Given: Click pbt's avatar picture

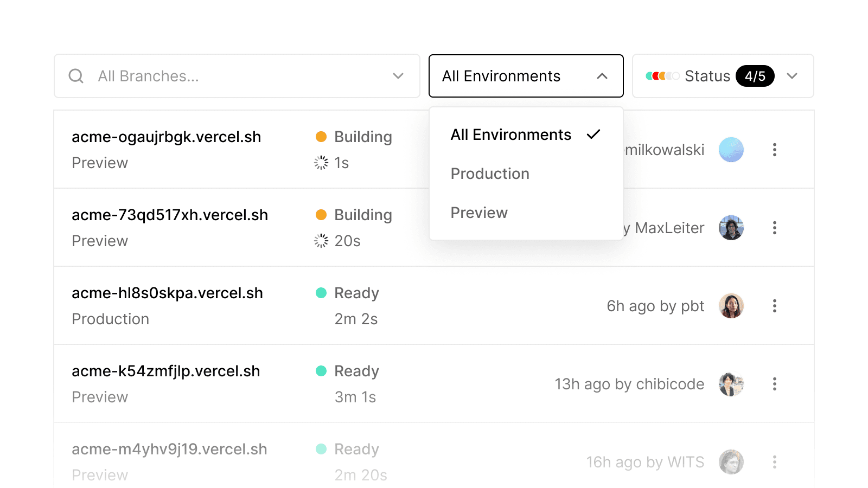Looking at the screenshot, I should (731, 306).
